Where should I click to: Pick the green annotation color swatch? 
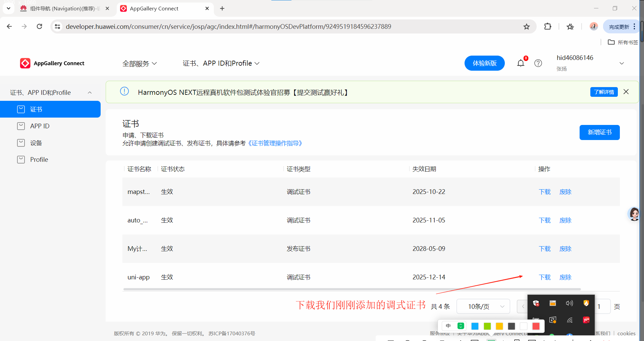pyautogui.click(x=487, y=326)
